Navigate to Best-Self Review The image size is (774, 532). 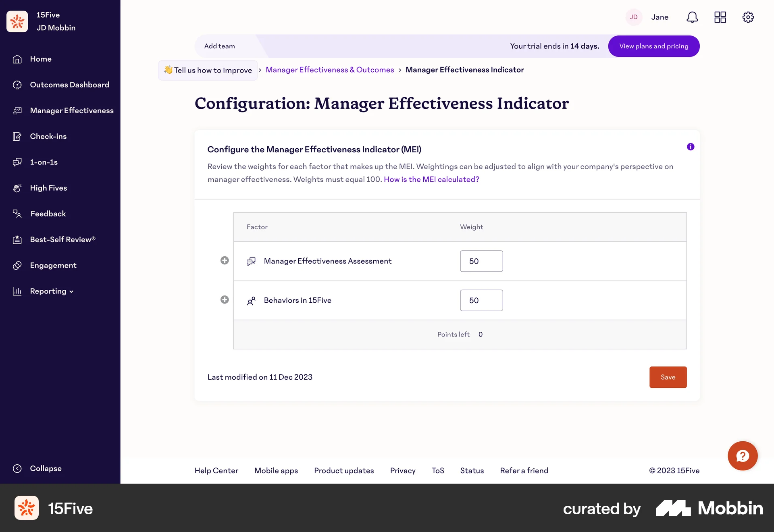(x=62, y=239)
